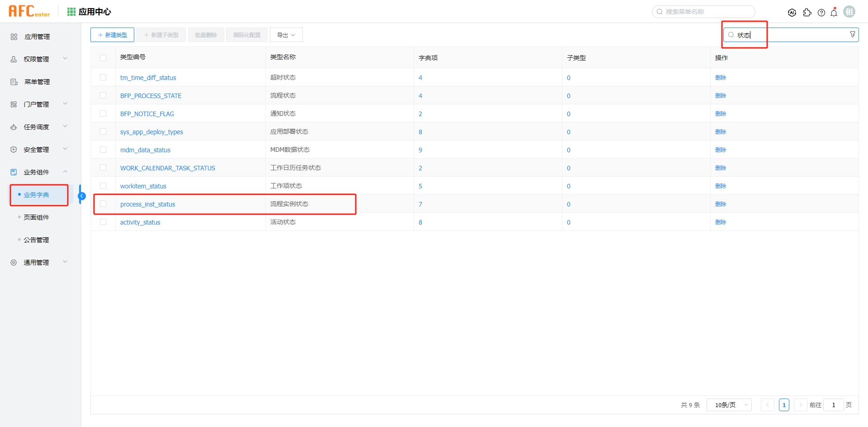This screenshot has height=427, width=868.
Task: Switch to 页面组件 in the sidebar
Action: pos(37,217)
